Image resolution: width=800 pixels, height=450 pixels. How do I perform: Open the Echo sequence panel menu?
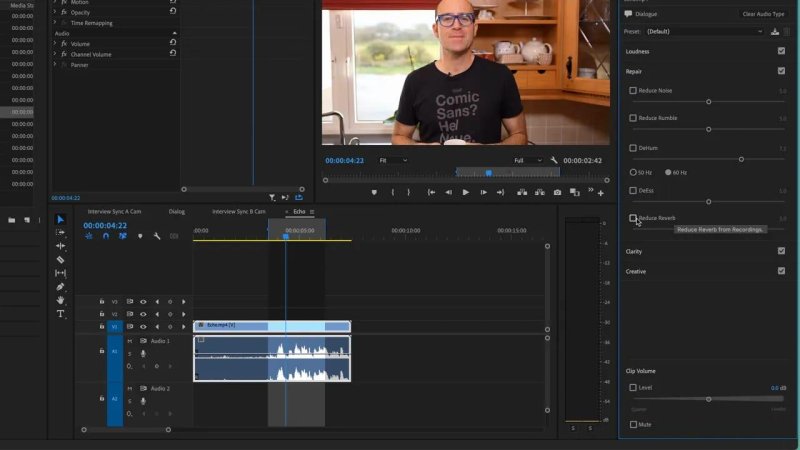[x=312, y=212]
